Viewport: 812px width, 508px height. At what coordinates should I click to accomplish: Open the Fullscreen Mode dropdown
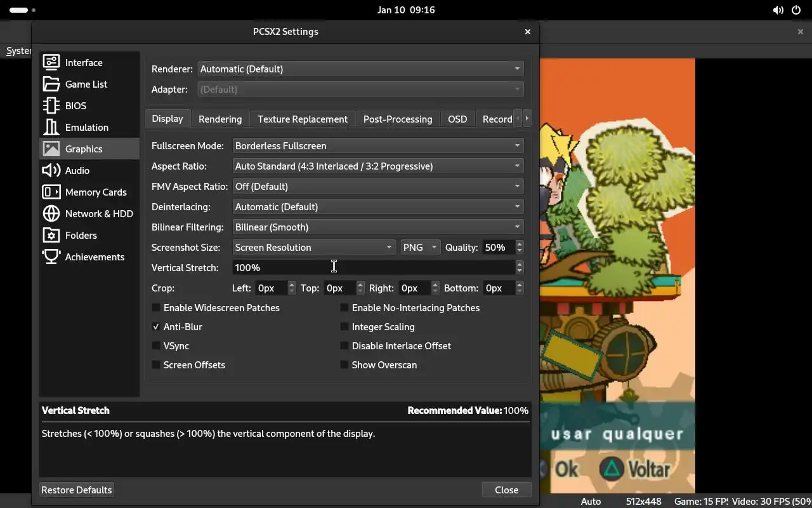[378, 145]
